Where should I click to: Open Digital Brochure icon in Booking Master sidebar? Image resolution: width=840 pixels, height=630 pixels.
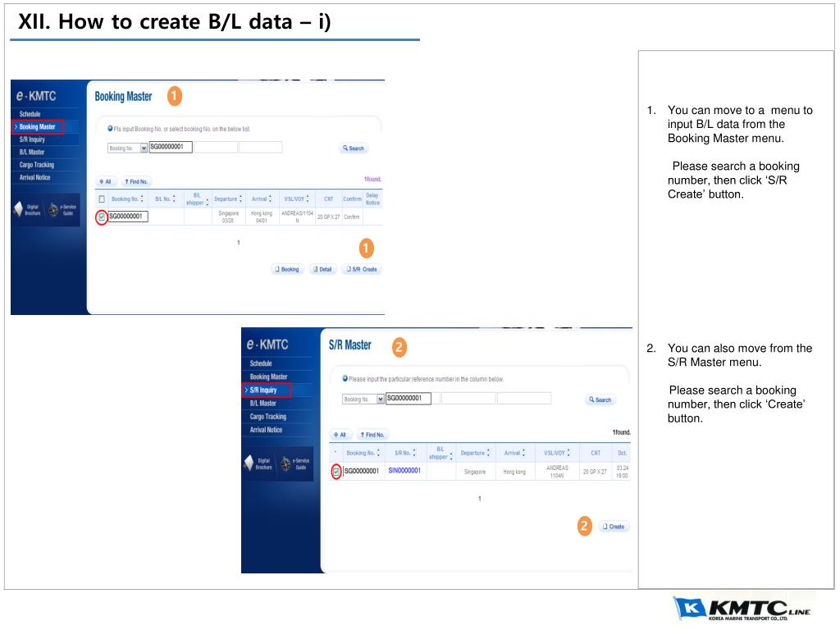point(27,209)
